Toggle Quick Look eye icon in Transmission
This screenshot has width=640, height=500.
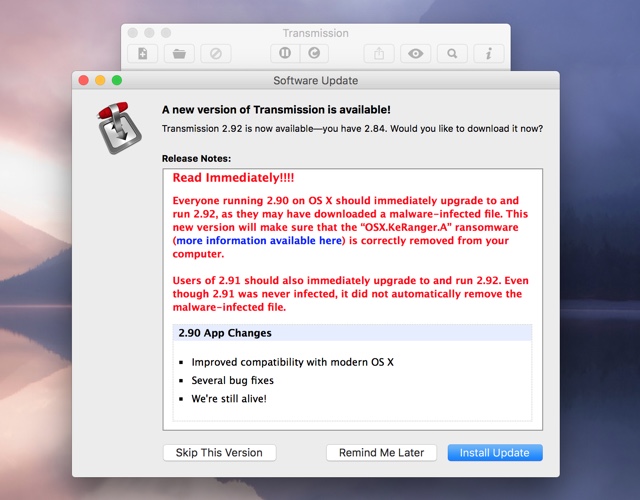pos(416,53)
